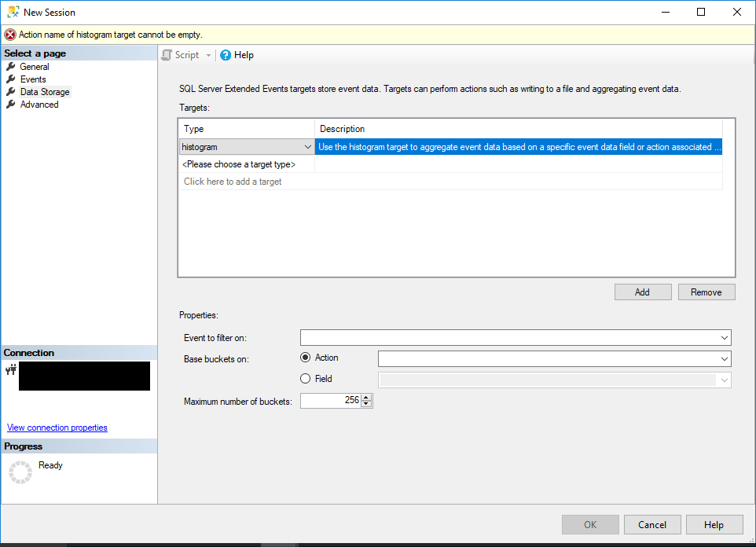Screen dimensions: 756x547
Task: Increase maximum buckets with the up stepper
Action: click(366, 397)
